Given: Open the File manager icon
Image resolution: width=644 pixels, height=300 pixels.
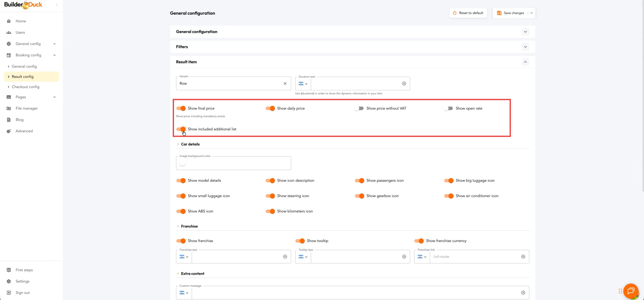Looking at the screenshot, I should point(9,109).
